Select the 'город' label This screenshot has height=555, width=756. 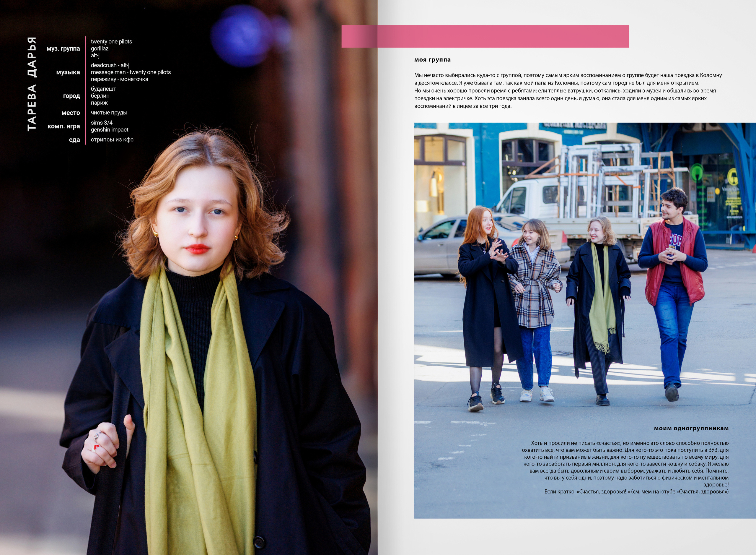coord(71,96)
